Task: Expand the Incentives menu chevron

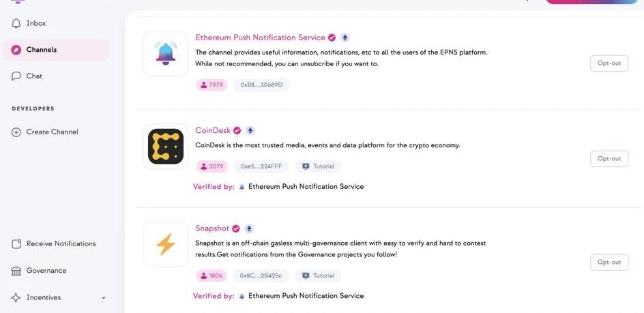Action: click(104, 298)
